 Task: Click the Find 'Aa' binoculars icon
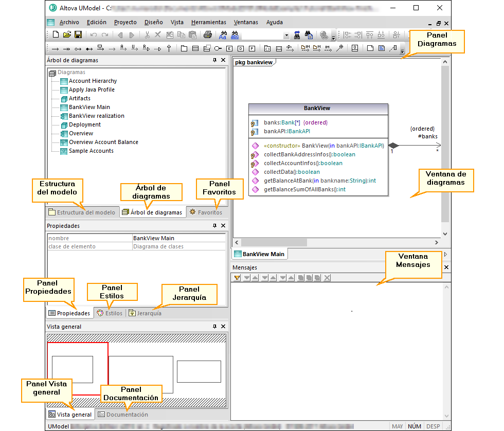point(223,34)
